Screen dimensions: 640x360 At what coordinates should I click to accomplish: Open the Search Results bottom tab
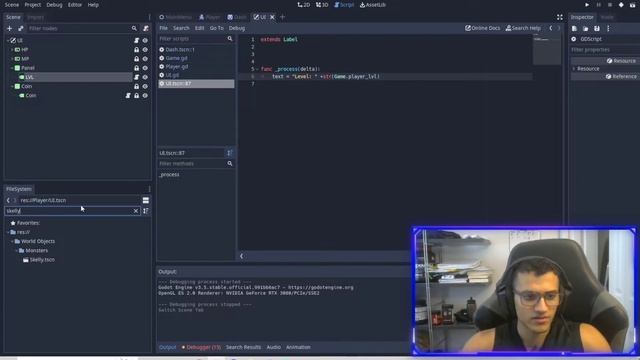pos(243,347)
